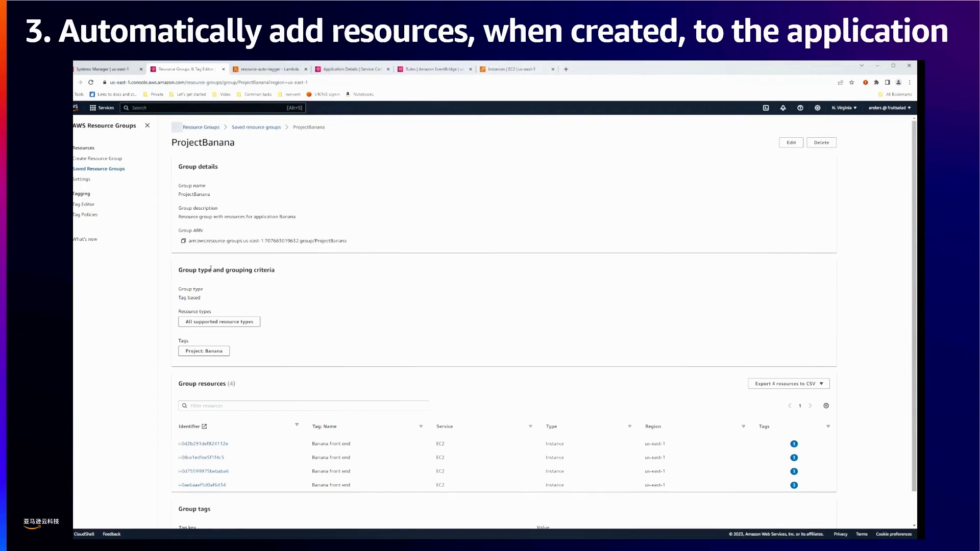Go to previous page of group resources

tap(790, 406)
